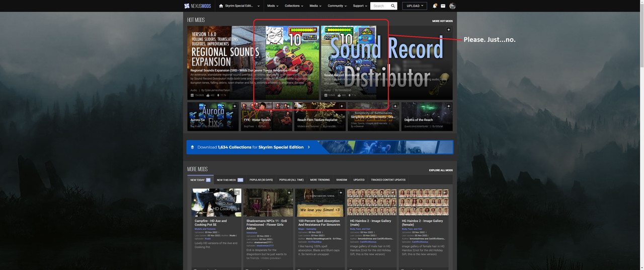
Task: Open We love you Simon mod thumbnail
Action: tap(320, 203)
